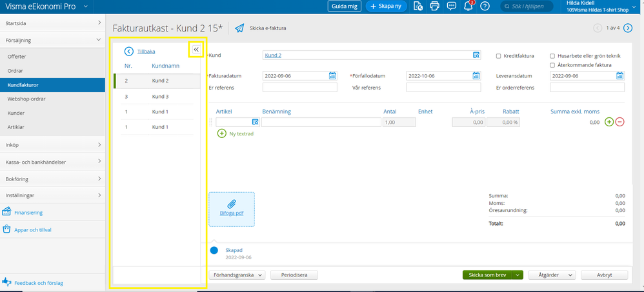Open the Förhandsgranska dropdown

pyautogui.click(x=237, y=275)
